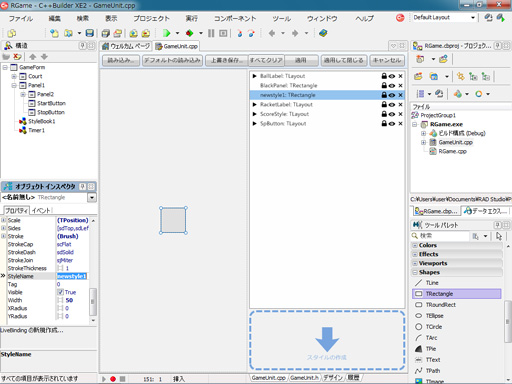Click the play macro triangle icon

(104, 379)
